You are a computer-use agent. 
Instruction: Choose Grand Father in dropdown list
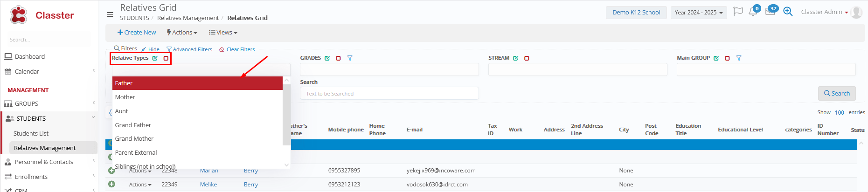133,125
